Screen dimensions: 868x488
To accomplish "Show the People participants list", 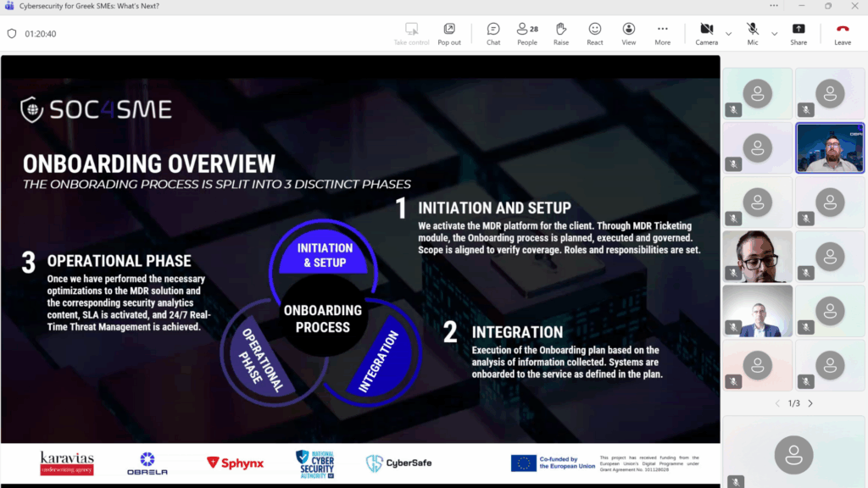I will [x=527, y=33].
